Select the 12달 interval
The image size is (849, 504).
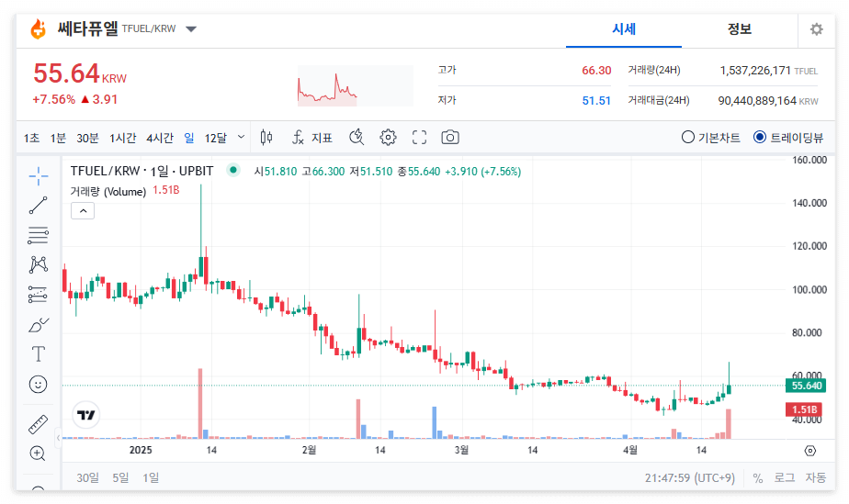point(216,138)
